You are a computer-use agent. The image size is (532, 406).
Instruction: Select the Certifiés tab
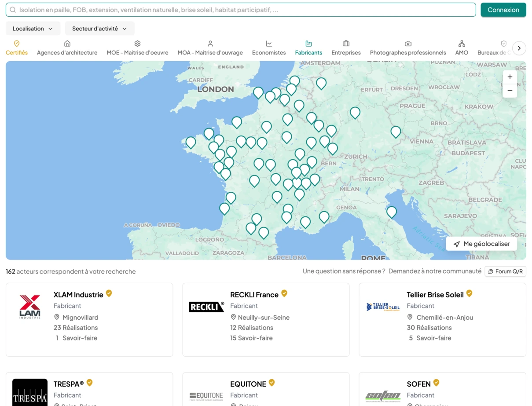coord(17,48)
